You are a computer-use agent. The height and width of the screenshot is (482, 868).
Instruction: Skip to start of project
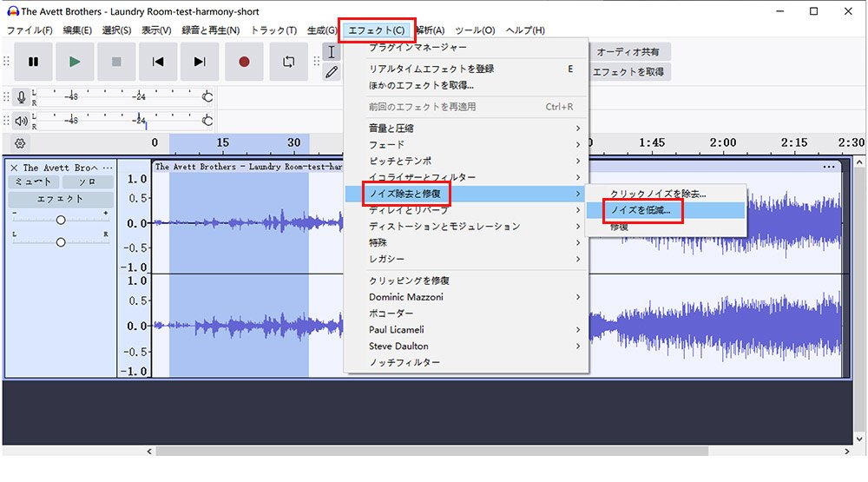(158, 62)
